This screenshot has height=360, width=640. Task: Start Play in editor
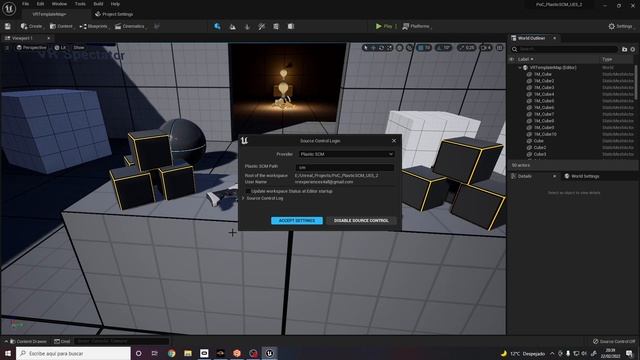click(x=384, y=26)
